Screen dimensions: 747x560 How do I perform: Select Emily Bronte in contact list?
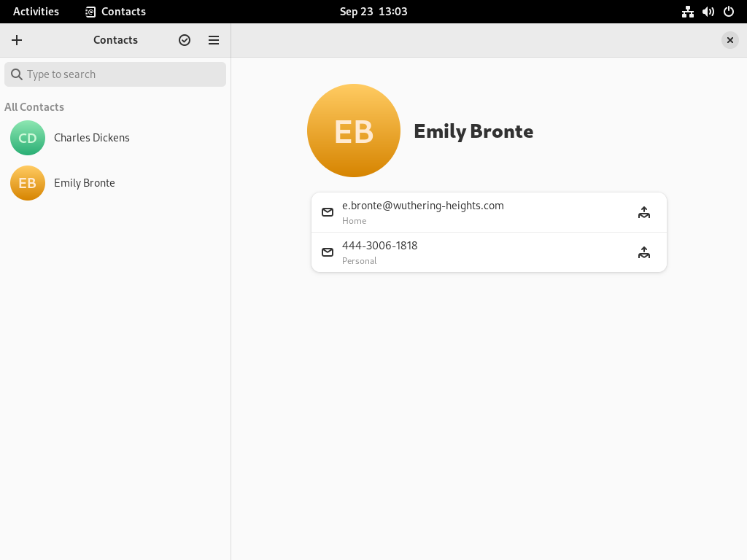click(115, 183)
